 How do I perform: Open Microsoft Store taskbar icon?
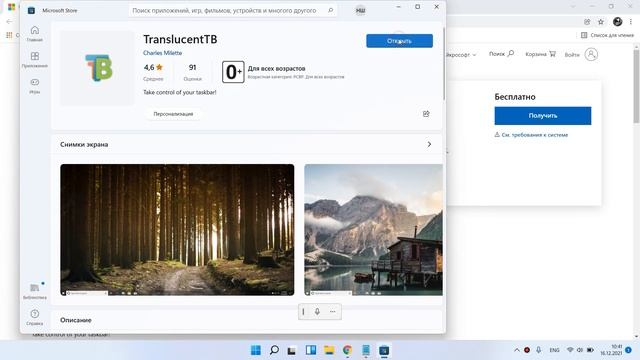384,350
